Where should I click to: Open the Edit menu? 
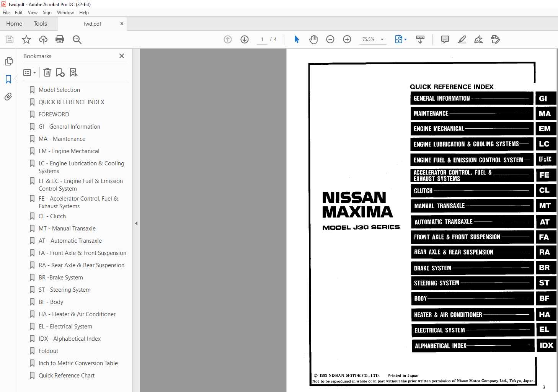tap(19, 13)
